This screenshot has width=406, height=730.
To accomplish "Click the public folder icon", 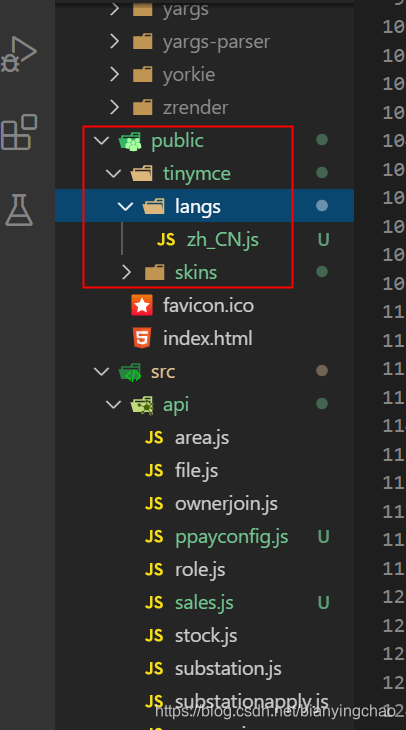I will [130, 141].
